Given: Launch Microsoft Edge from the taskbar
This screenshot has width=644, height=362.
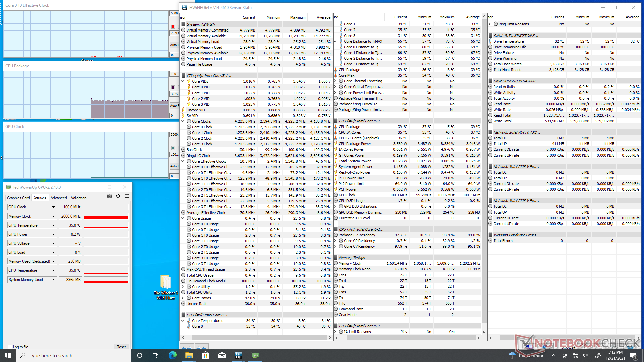Looking at the screenshot, I should (x=172, y=355).
